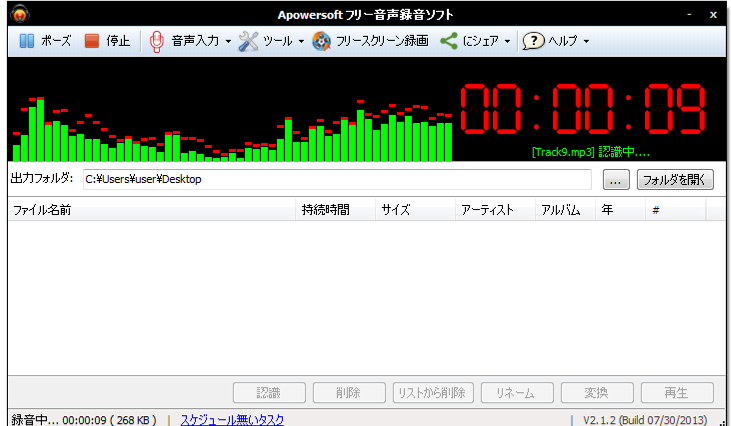Expand the ツール dropdown arrow
Image resolution: width=731 pixels, height=426 pixels.
point(301,41)
